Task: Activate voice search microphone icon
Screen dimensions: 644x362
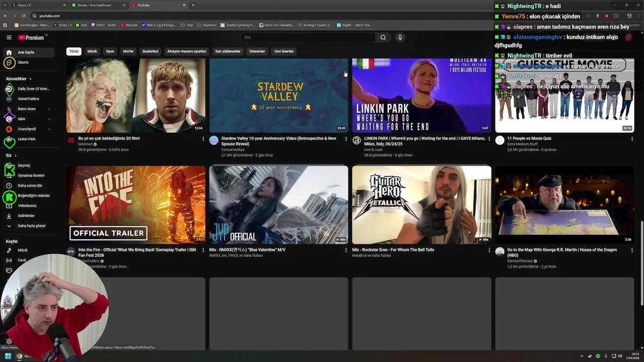Action: (400, 37)
